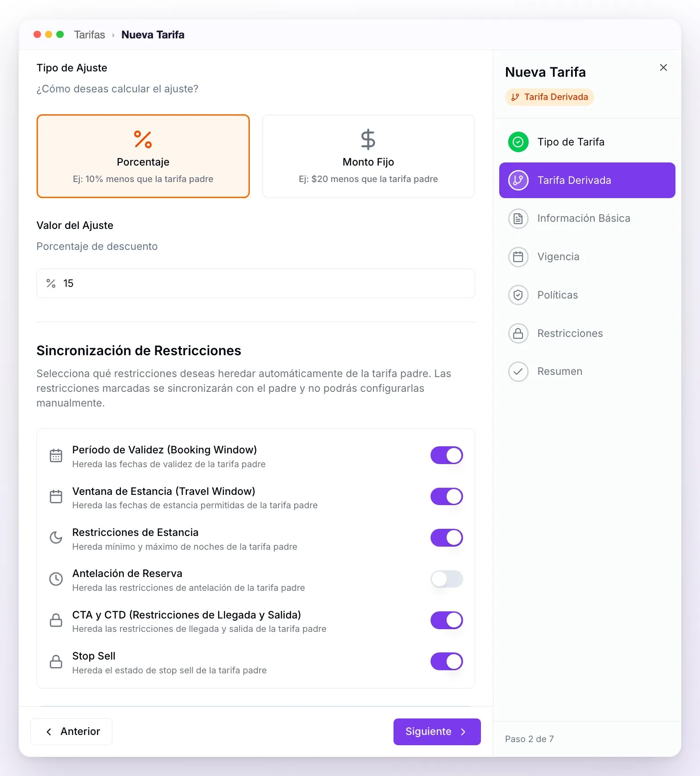Click the percentage value input field

(256, 283)
